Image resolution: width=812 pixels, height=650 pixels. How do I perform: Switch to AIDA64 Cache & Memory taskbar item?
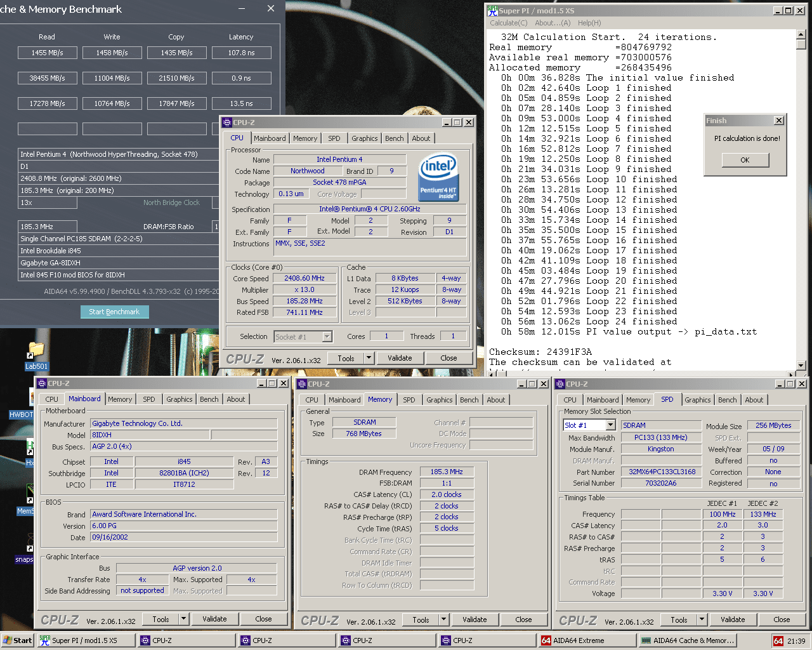[687, 640]
